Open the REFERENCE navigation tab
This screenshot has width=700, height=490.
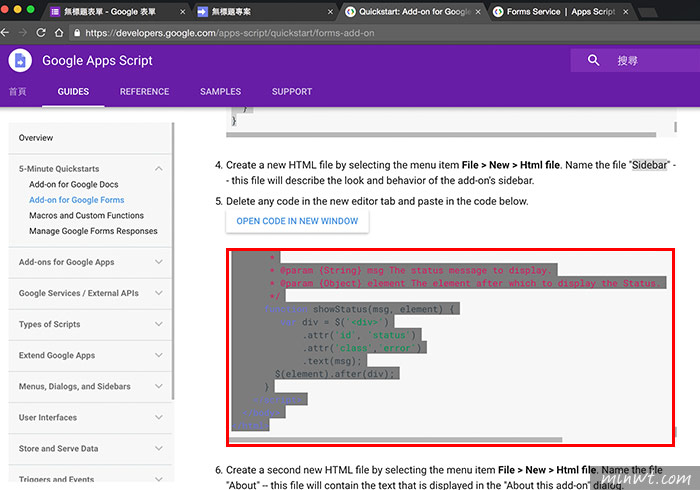144,91
